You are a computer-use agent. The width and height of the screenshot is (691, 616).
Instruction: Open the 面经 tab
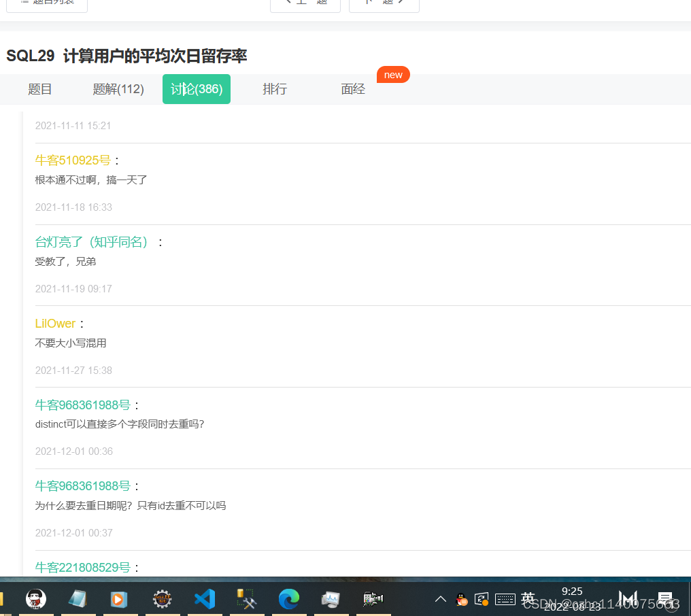click(x=353, y=89)
